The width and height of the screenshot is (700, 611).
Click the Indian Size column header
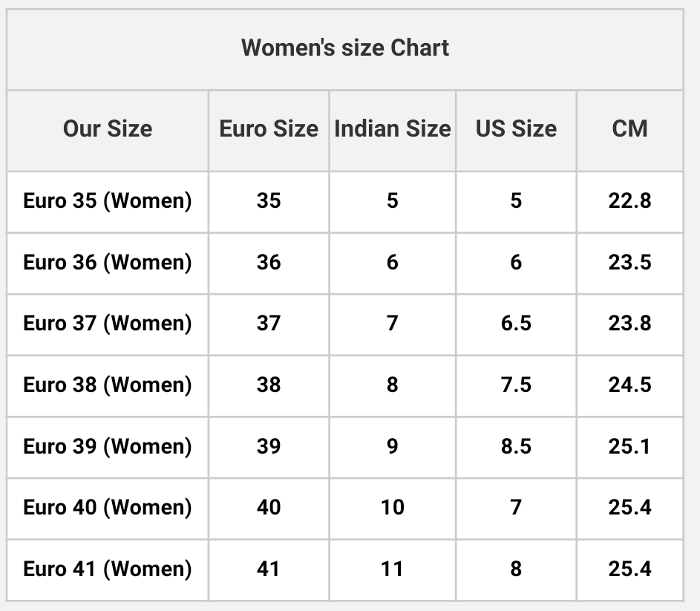tap(393, 128)
